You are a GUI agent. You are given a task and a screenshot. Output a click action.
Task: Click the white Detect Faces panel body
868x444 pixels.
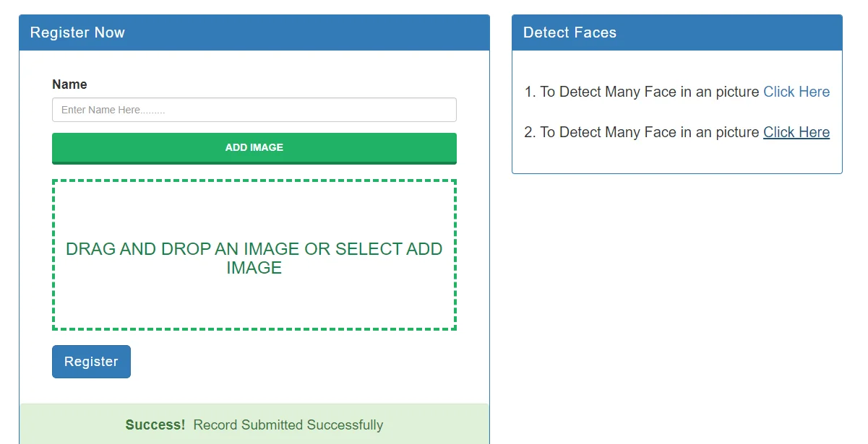point(676,157)
